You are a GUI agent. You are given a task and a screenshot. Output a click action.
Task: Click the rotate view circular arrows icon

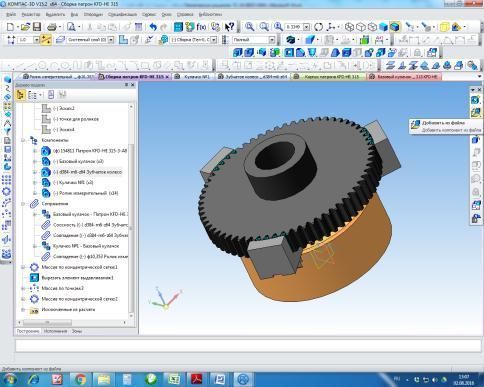pyautogui.click(x=319, y=27)
